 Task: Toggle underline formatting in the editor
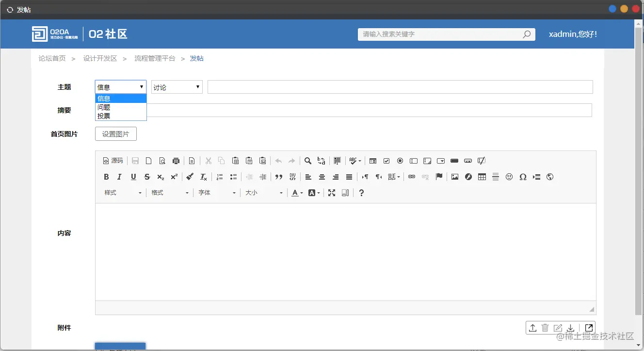[133, 177]
